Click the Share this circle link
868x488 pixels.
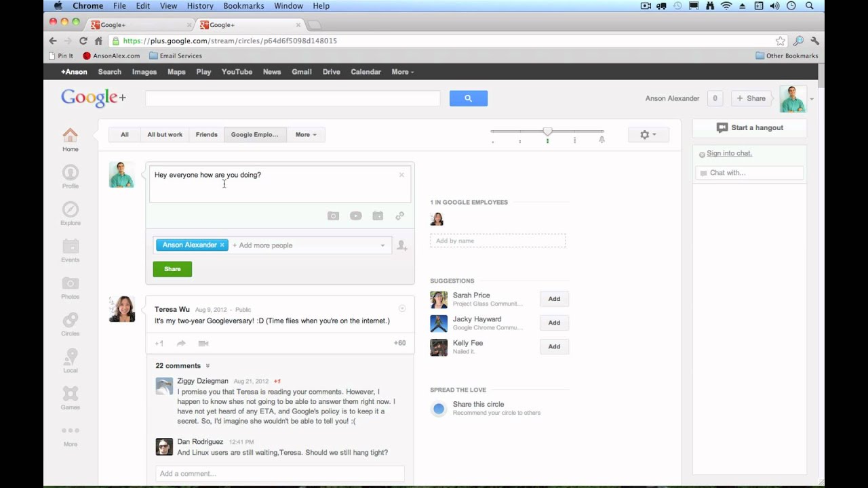[479, 404]
